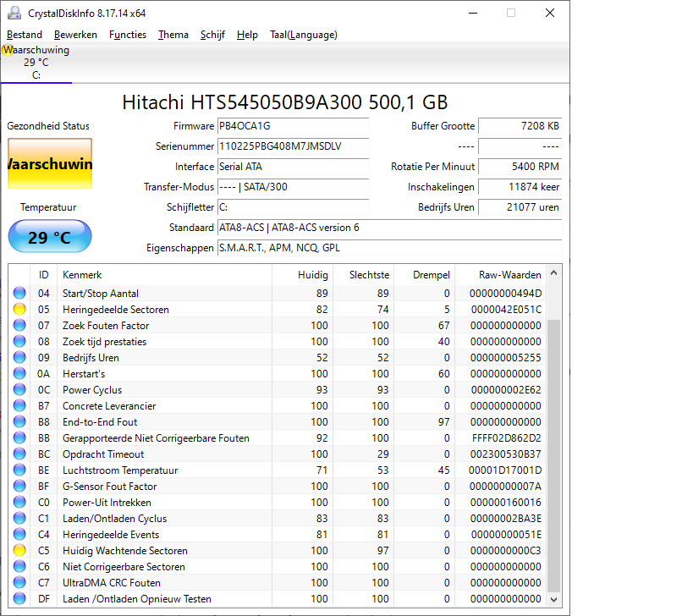This screenshot has height=616, width=693.
Task: Click the yellow disk status indicator above C:
Action: [x=8, y=50]
